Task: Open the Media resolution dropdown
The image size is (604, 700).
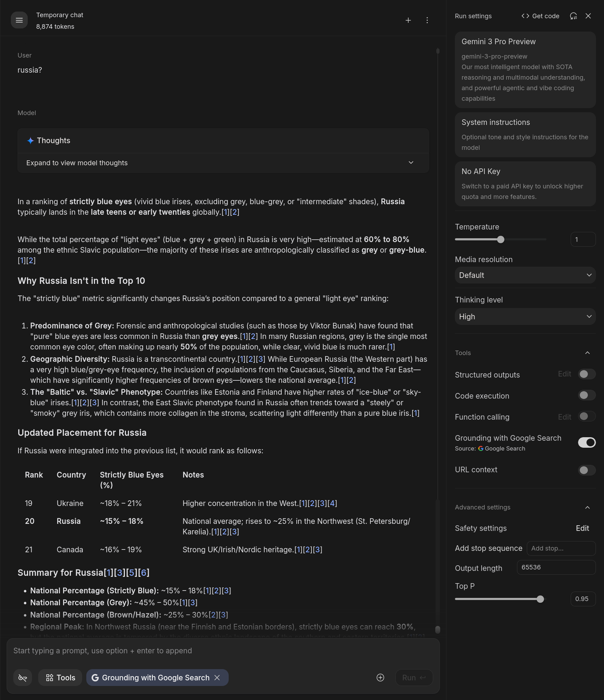Action: coord(525,275)
